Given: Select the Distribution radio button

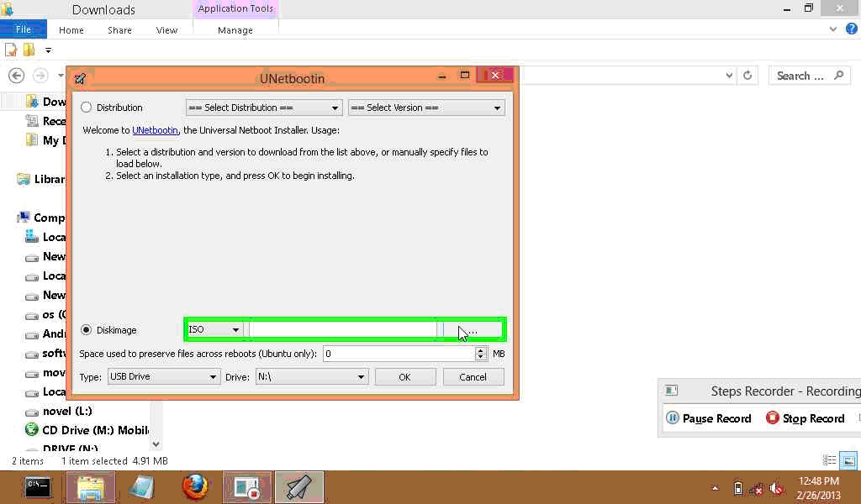Looking at the screenshot, I should (87, 108).
